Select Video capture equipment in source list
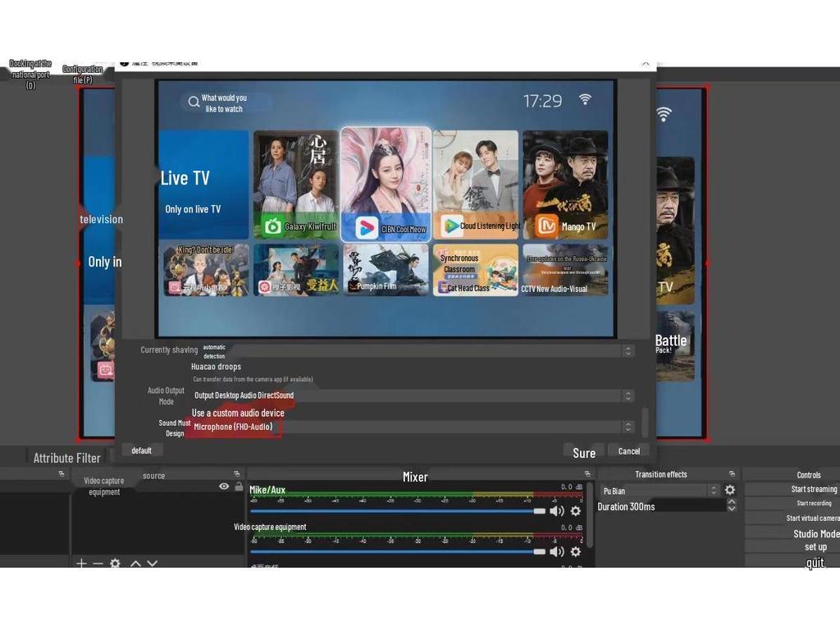 [x=104, y=486]
